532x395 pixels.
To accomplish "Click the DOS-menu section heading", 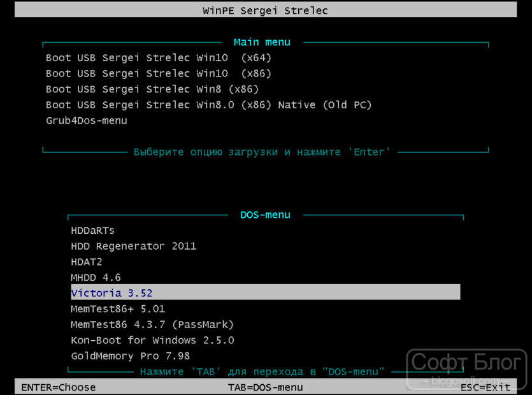I will (265, 215).
